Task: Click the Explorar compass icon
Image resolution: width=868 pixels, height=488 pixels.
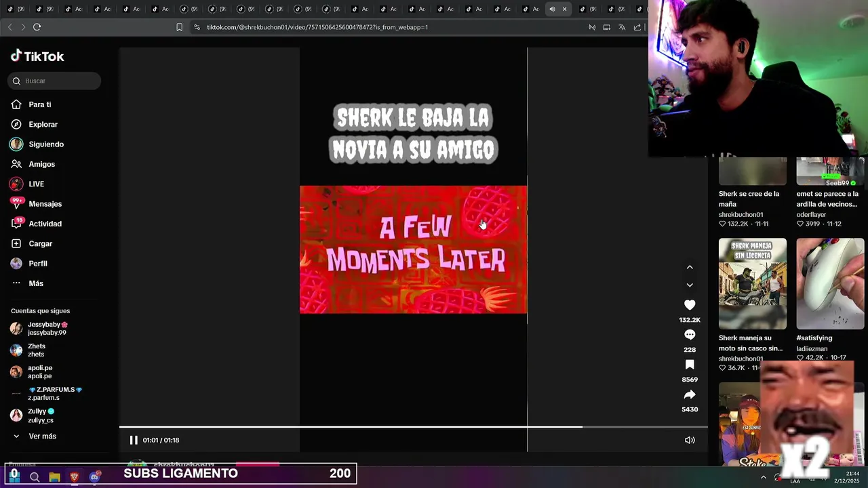Action: [16, 124]
